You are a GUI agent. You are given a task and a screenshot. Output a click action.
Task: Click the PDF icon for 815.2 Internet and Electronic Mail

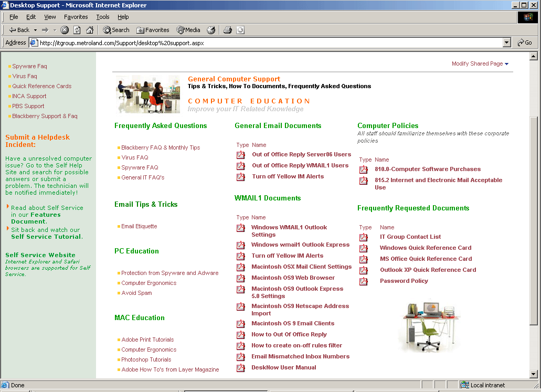363,181
